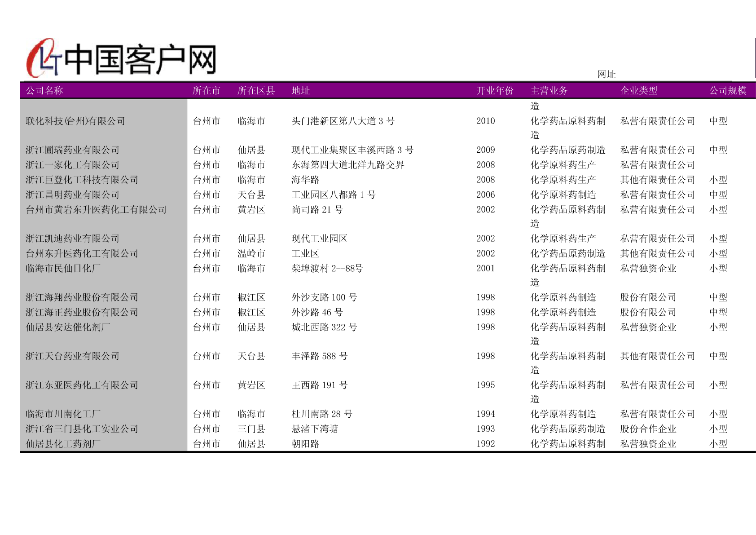Click address 外沙支路 100 号

click(x=325, y=297)
